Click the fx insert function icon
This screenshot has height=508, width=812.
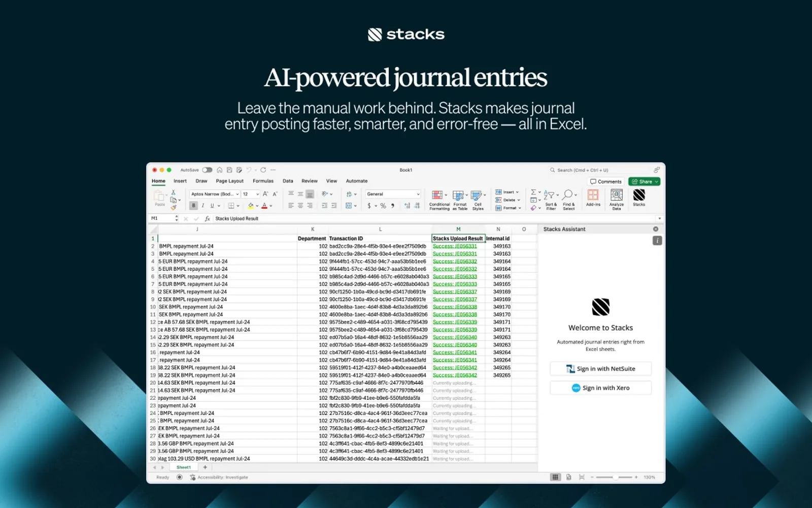click(207, 218)
